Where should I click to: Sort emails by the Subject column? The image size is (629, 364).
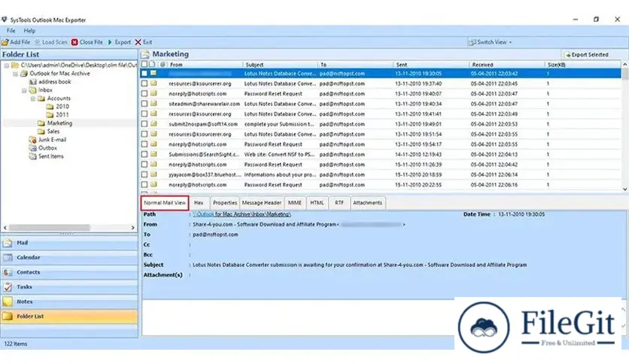click(280, 65)
